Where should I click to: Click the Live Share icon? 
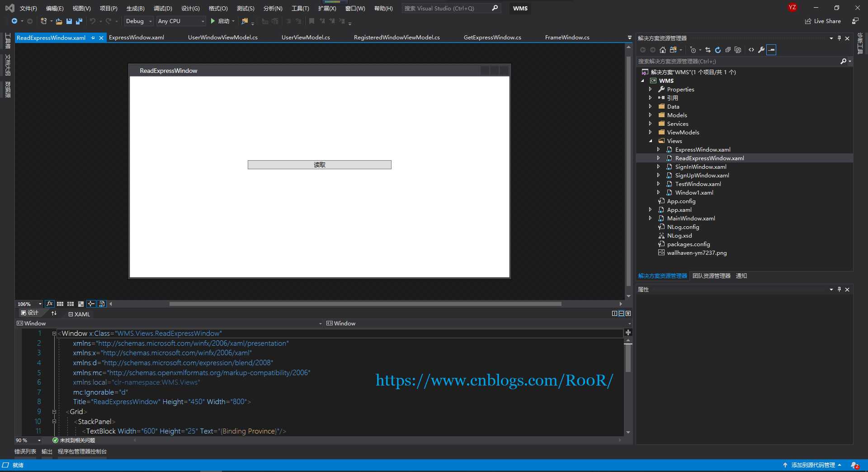(x=808, y=21)
